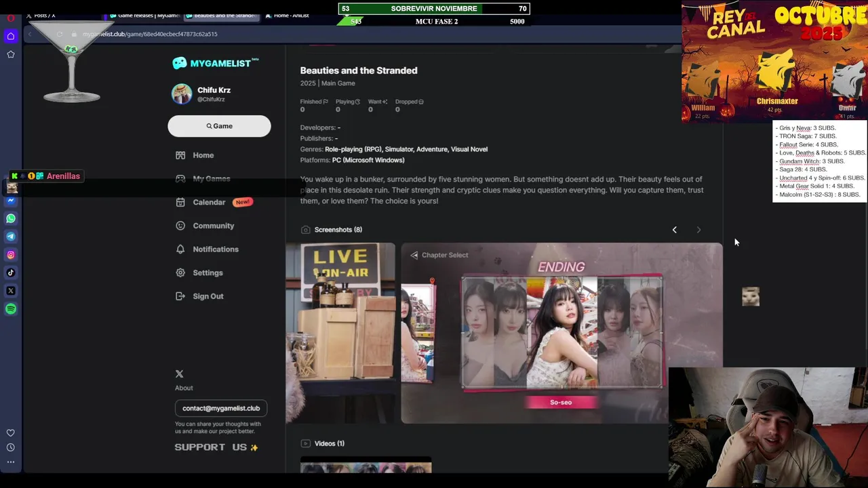The height and width of the screenshot is (488, 868).
Task: Click the 2025 | Main Game subtitle
Action: point(328,83)
